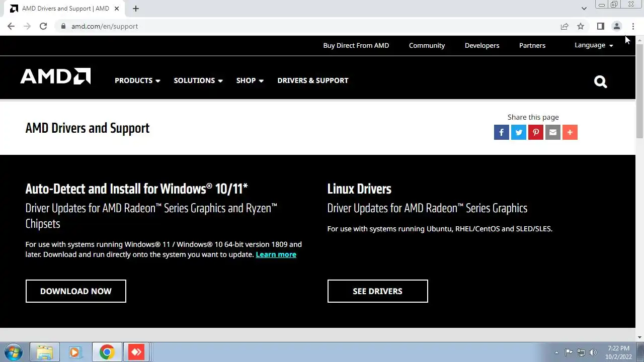This screenshot has height=362, width=644.
Task: Follow the Learn more link
Action: point(276,254)
